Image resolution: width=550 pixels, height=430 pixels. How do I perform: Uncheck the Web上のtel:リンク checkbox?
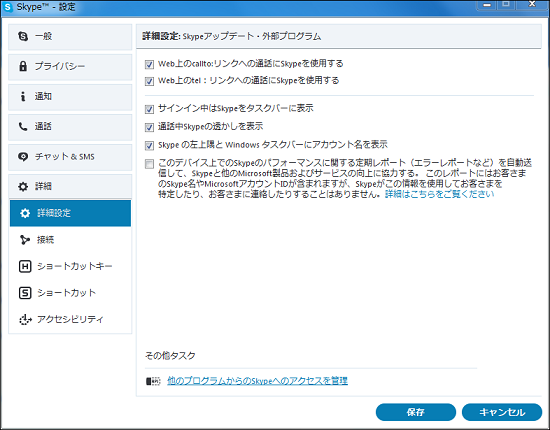coord(149,81)
